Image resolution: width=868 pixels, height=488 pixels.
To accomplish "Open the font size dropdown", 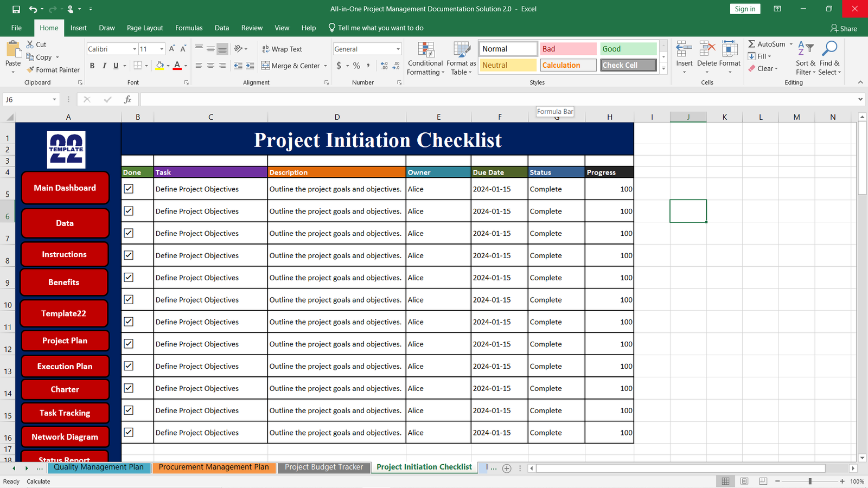I will click(x=162, y=49).
